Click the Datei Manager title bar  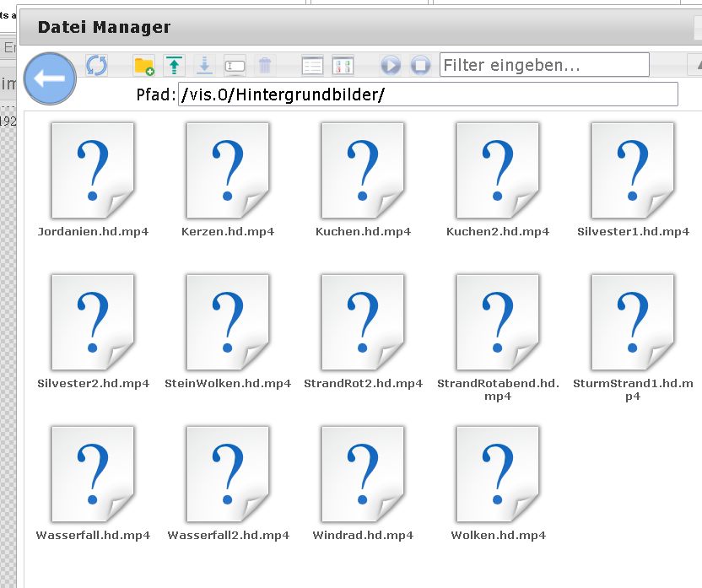(x=361, y=27)
